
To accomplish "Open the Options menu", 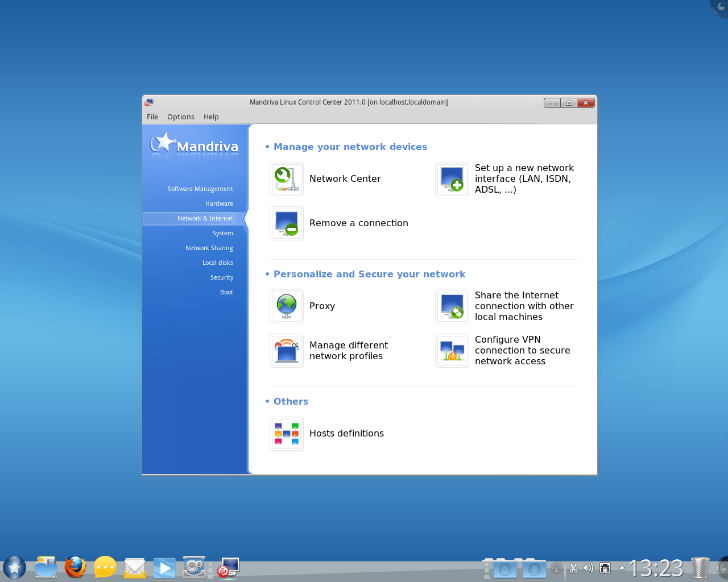I will coord(181,117).
